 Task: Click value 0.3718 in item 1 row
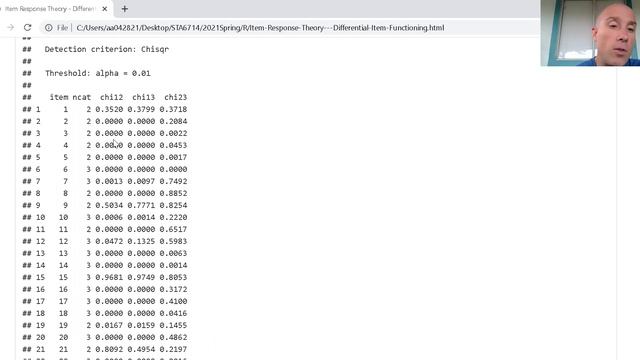(x=173, y=109)
